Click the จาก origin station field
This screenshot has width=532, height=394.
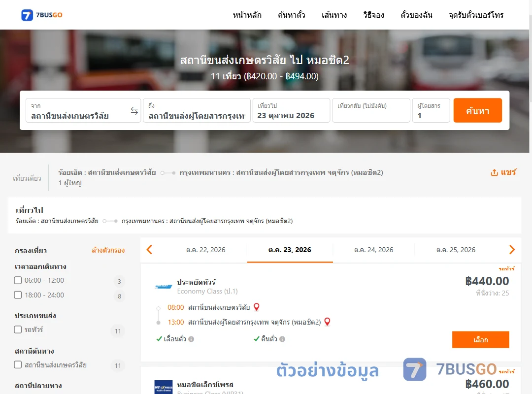(x=83, y=111)
